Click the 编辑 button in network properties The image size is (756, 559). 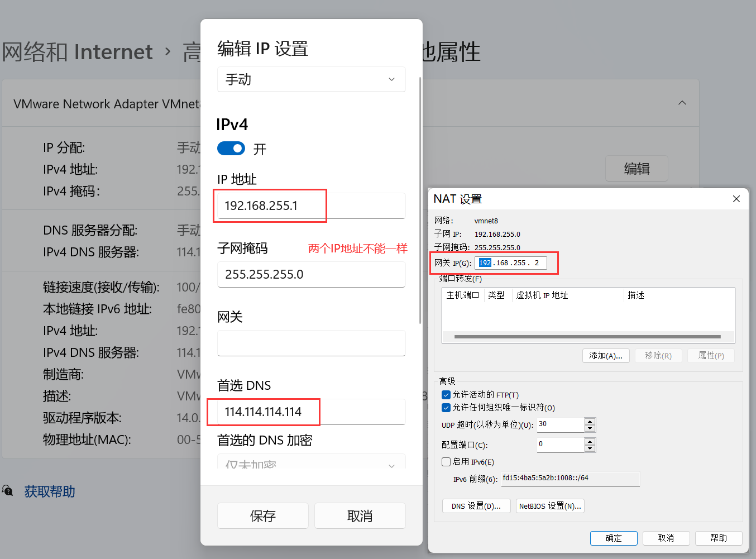coord(637,168)
